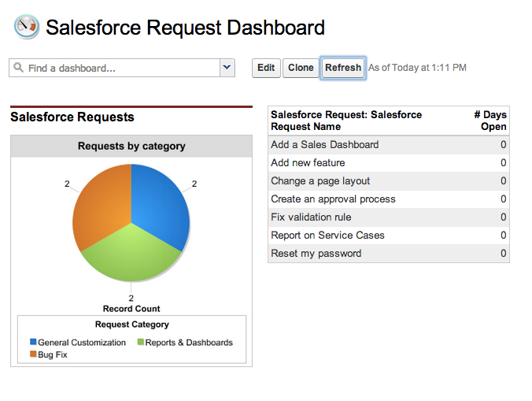This screenshot has width=532, height=401.
Task: Click the orange Bug Fix legend swatch
Action: point(33,354)
